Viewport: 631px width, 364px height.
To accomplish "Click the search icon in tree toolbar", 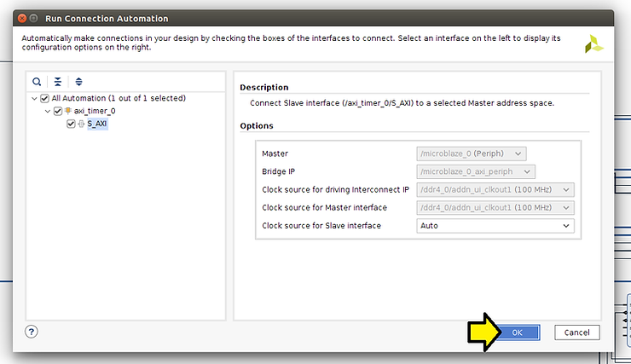I will pyautogui.click(x=37, y=82).
